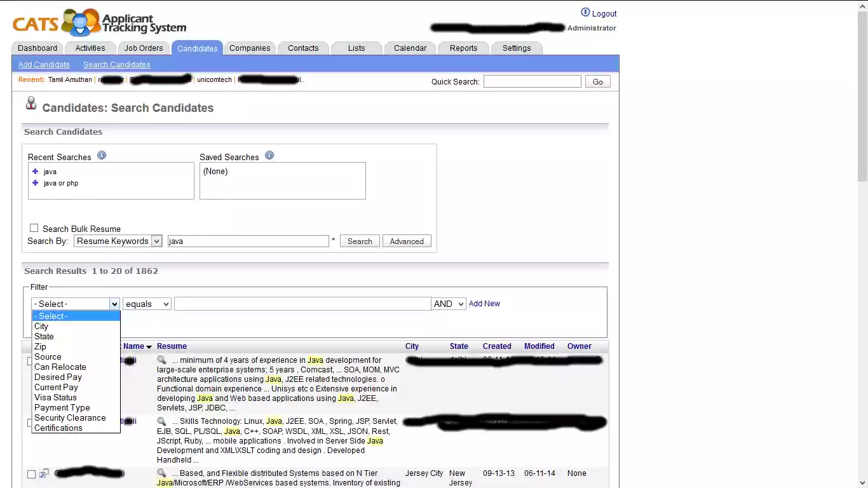The height and width of the screenshot is (488, 868).
Task: Select 'Security Clearance' in the filter dropdown
Action: (x=70, y=417)
